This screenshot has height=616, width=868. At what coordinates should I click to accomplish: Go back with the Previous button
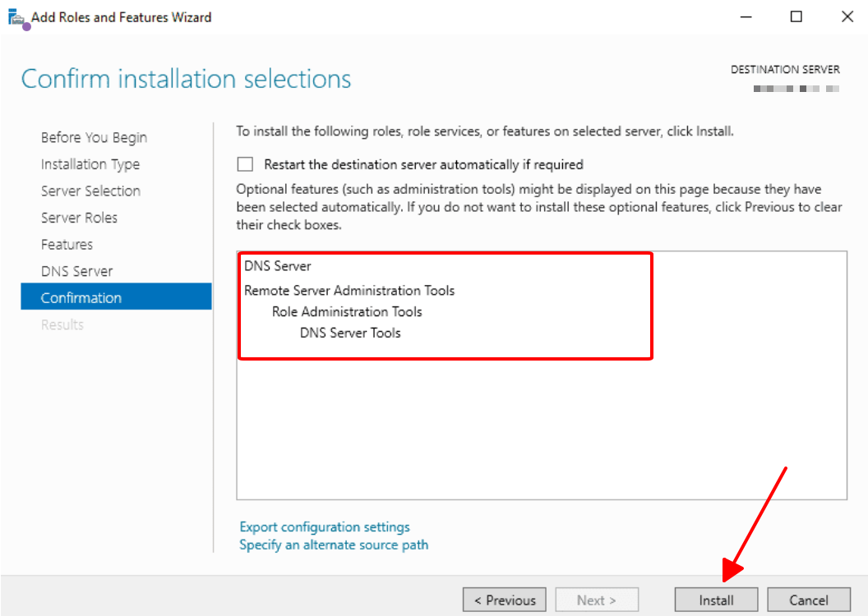[x=505, y=600]
